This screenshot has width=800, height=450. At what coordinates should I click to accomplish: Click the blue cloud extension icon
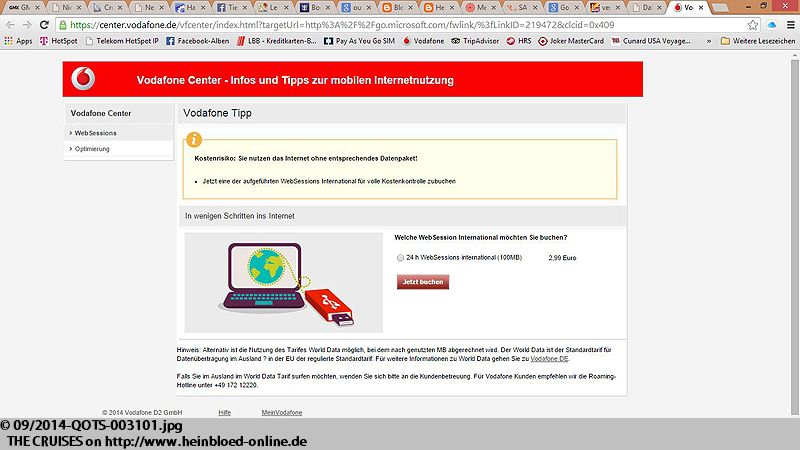(771, 24)
